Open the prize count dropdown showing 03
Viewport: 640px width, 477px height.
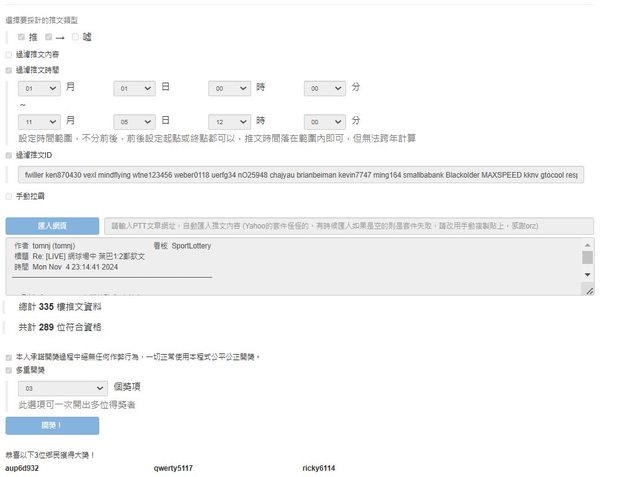62,388
